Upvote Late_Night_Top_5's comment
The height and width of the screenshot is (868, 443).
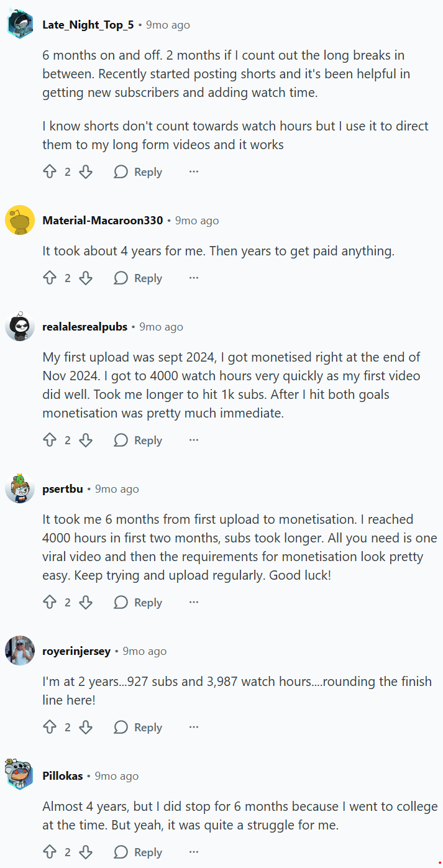pyautogui.click(x=50, y=172)
